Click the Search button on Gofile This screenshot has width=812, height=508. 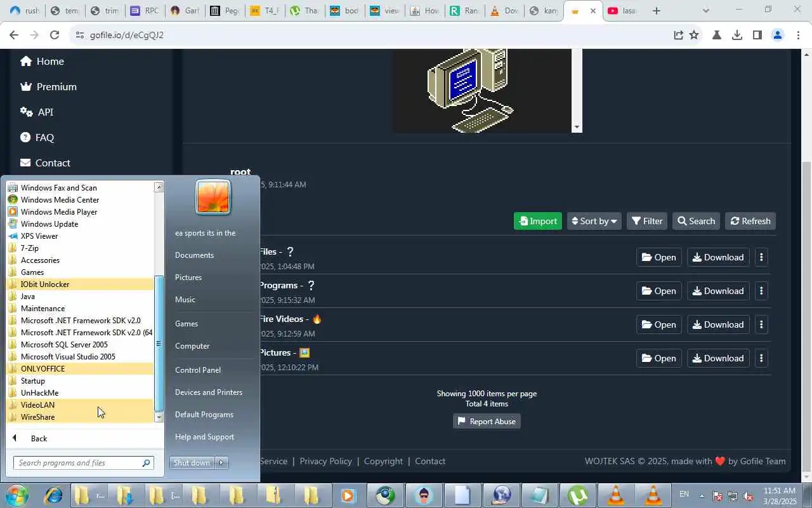696,221
